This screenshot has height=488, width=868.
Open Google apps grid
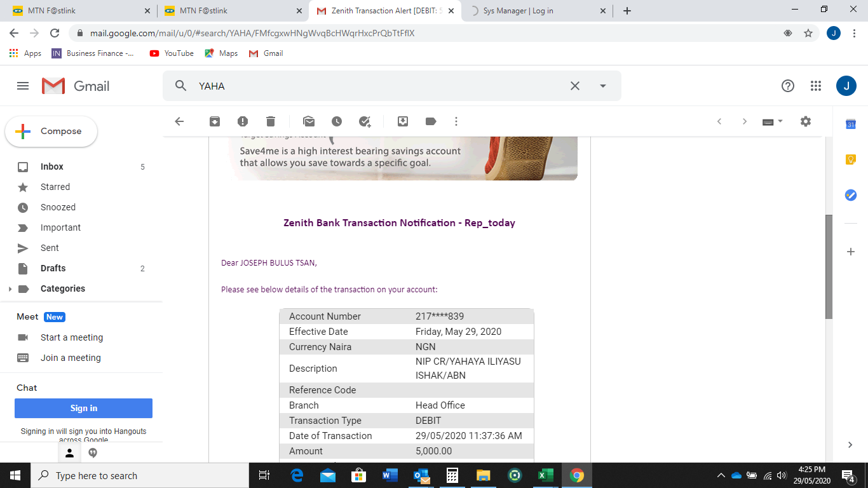tap(816, 86)
